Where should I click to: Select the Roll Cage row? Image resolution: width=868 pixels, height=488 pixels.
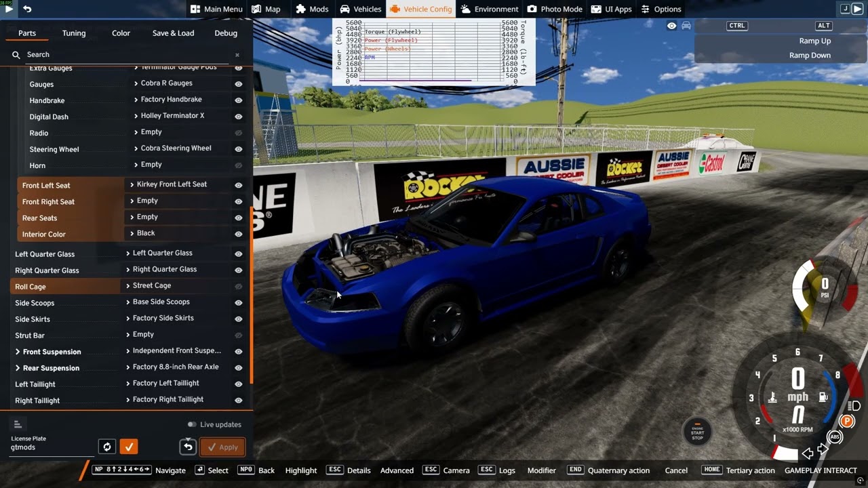point(65,287)
